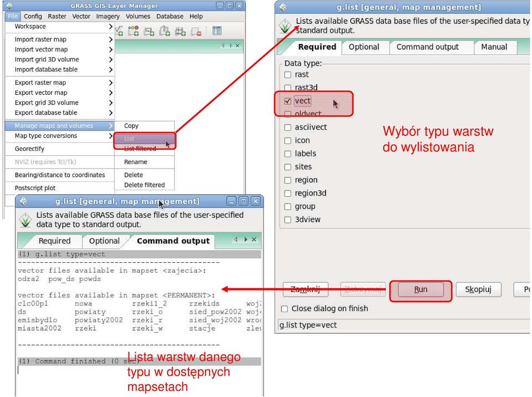This screenshot has width=532, height=397.
Task: Check the region data type checkbox
Action: pos(288,180)
